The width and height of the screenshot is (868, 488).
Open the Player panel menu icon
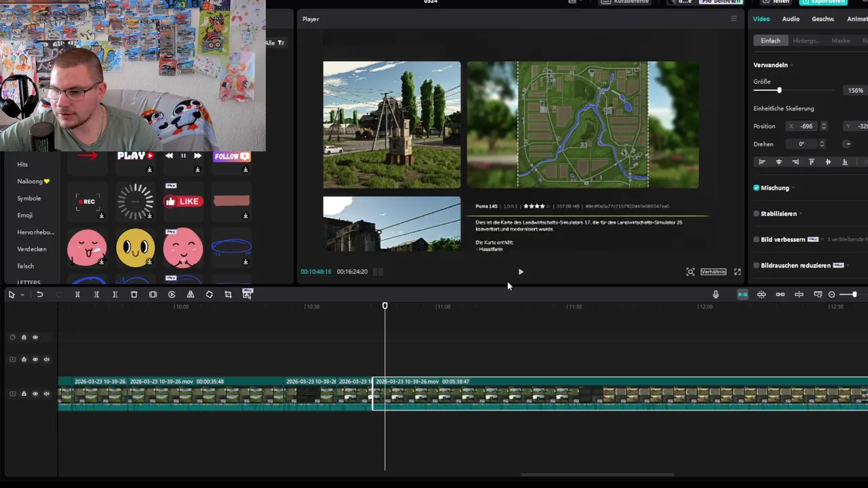point(734,19)
